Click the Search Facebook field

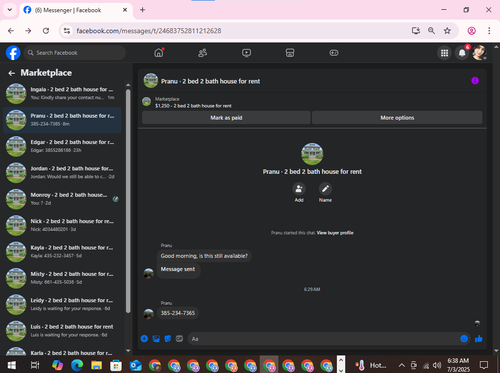tap(75, 53)
